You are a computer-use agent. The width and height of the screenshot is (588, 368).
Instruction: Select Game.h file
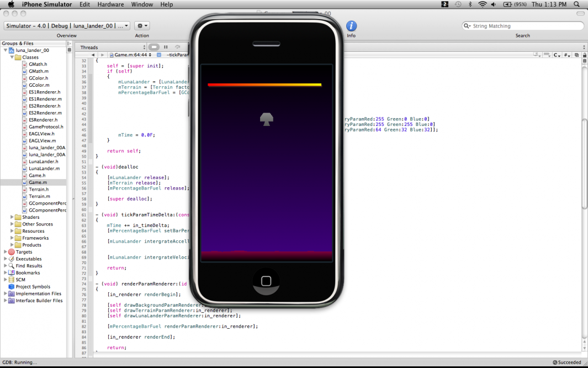[37, 175]
